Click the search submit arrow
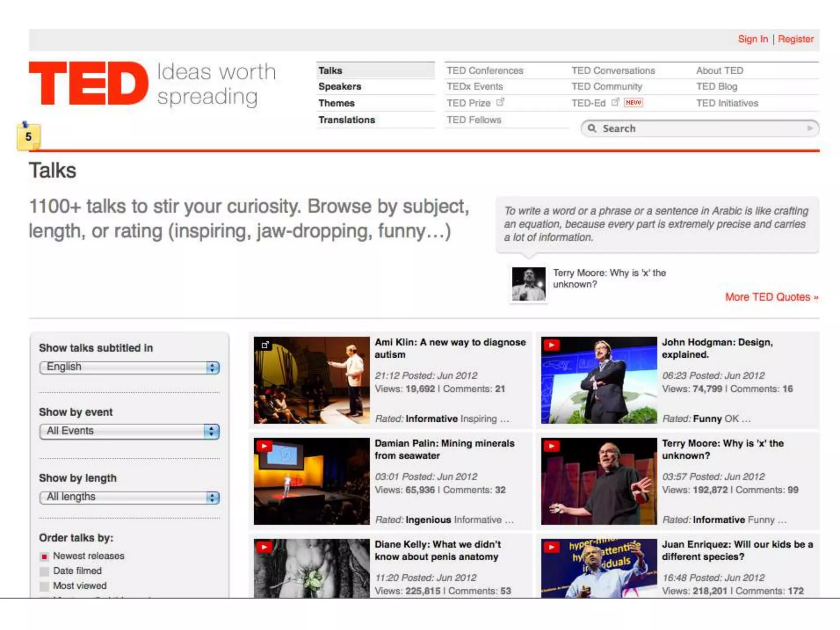 point(810,128)
